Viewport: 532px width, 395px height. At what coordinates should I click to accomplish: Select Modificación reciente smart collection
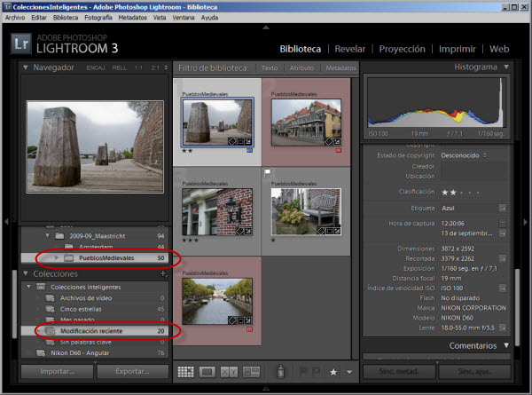point(95,331)
